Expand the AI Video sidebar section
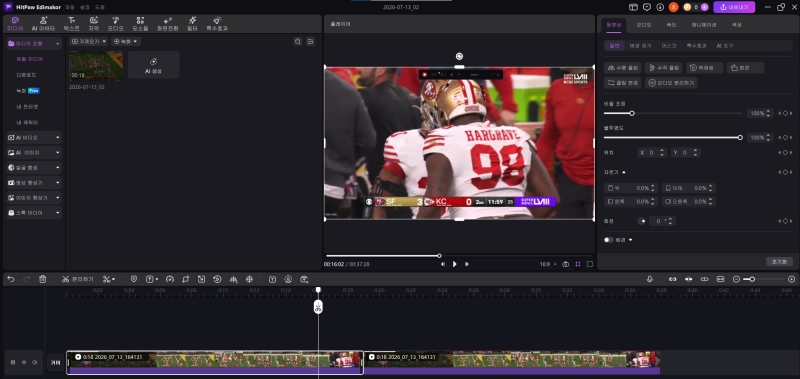This screenshot has width=800, height=379. [34, 138]
